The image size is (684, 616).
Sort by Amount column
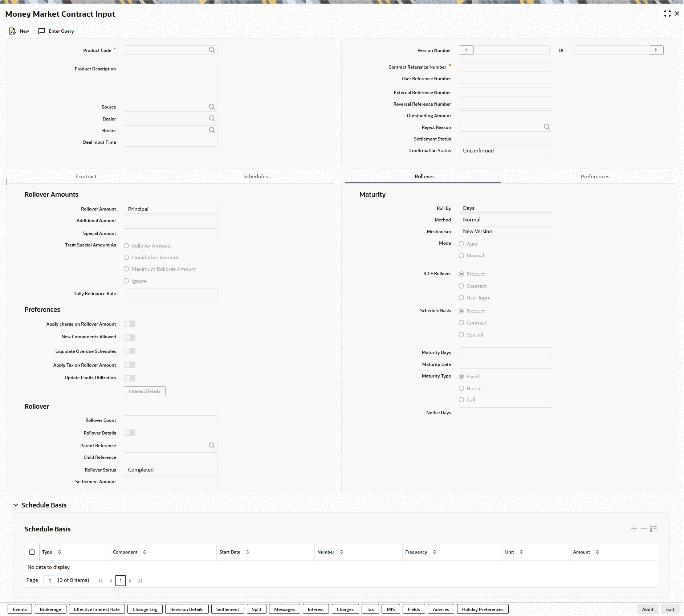(597, 552)
